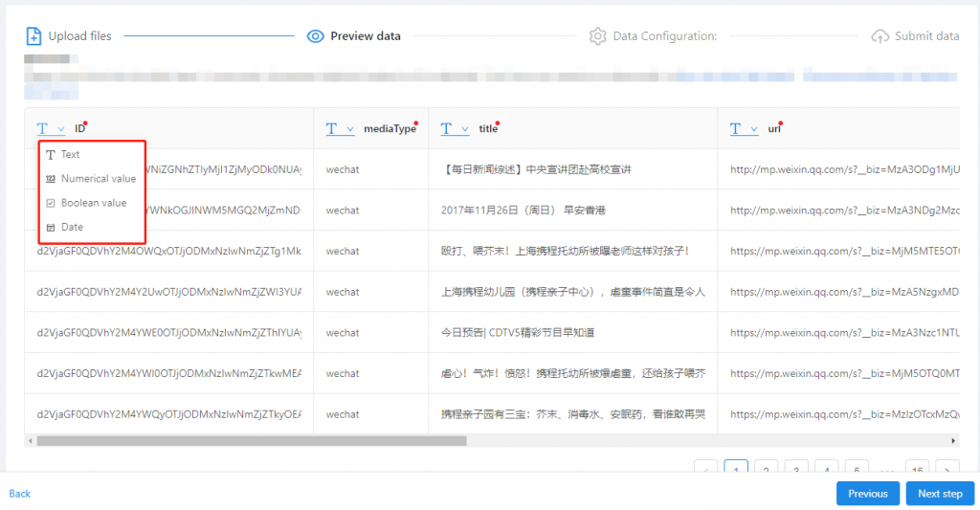Click the Back link
This screenshot has width=980, height=510.
tap(20, 494)
